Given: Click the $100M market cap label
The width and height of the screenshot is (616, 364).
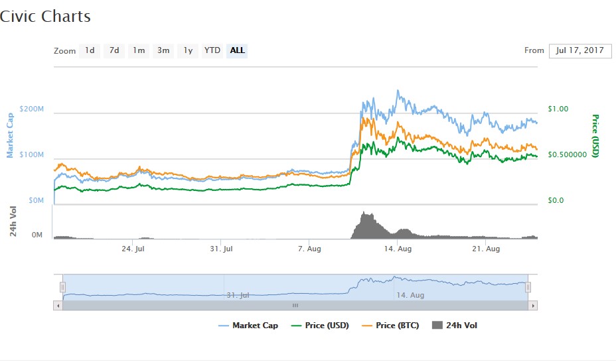Looking at the screenshot, I should (x=31, y=154).
